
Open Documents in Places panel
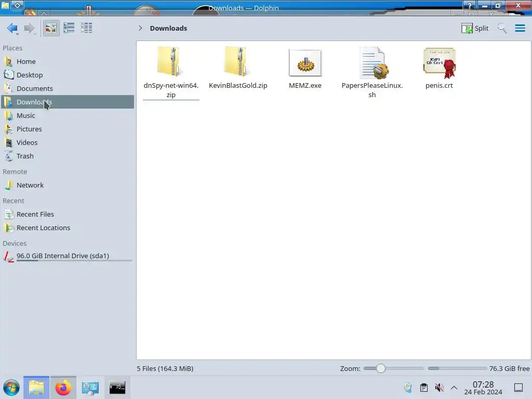tap(68, 88)
